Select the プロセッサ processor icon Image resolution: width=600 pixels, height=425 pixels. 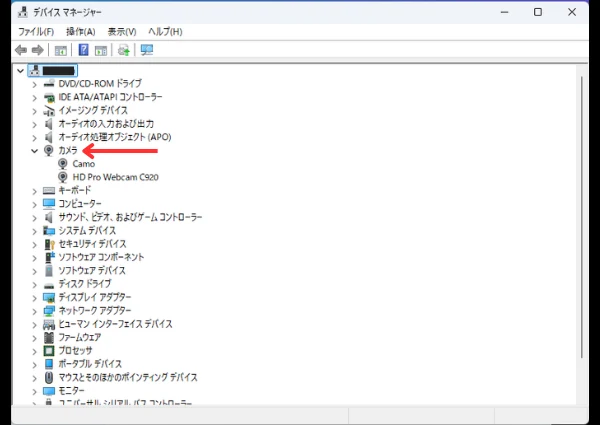click(x=49, y=351)
